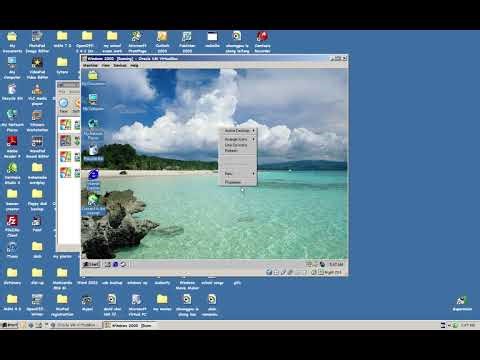Screen dimensions: 480x360
Task: Select host My Network Places icon
Action: tap(12, 121)
